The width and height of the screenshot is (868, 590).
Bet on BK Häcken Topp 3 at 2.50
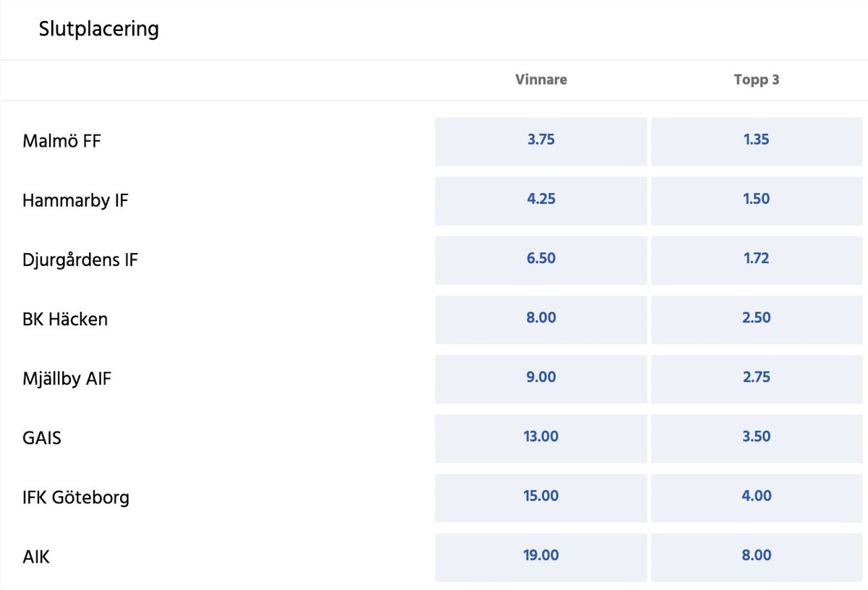pyautogui.click(x=757, y=320)
